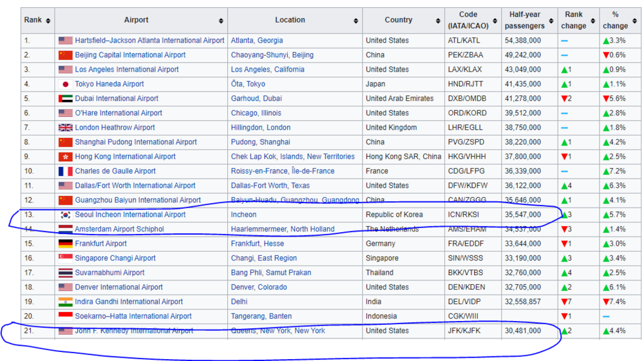
Task: Follow the Chek Lap Kok location link
Action: point(292,157)
